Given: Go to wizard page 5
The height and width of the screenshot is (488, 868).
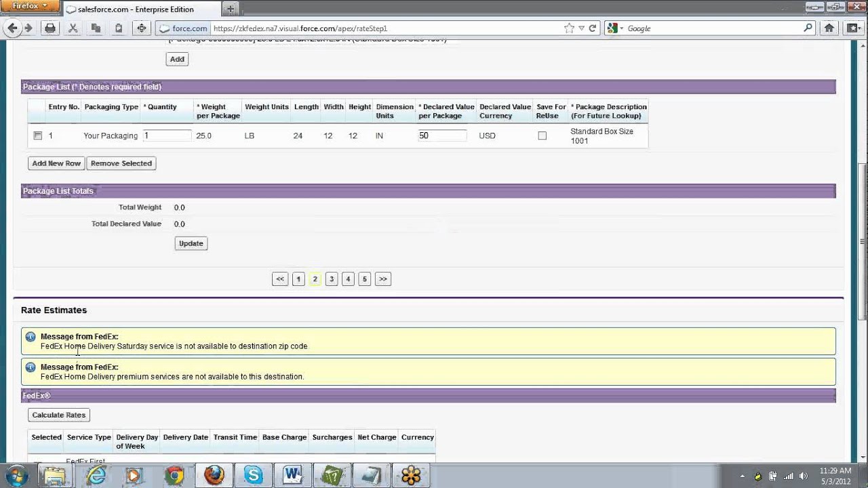Looking at the screenshot, I should (x=365, y=279).
